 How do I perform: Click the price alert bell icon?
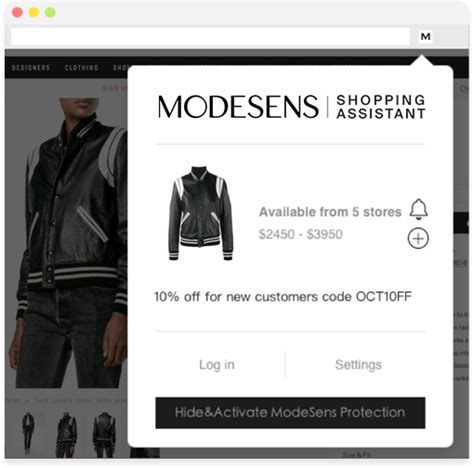[418, 210]
